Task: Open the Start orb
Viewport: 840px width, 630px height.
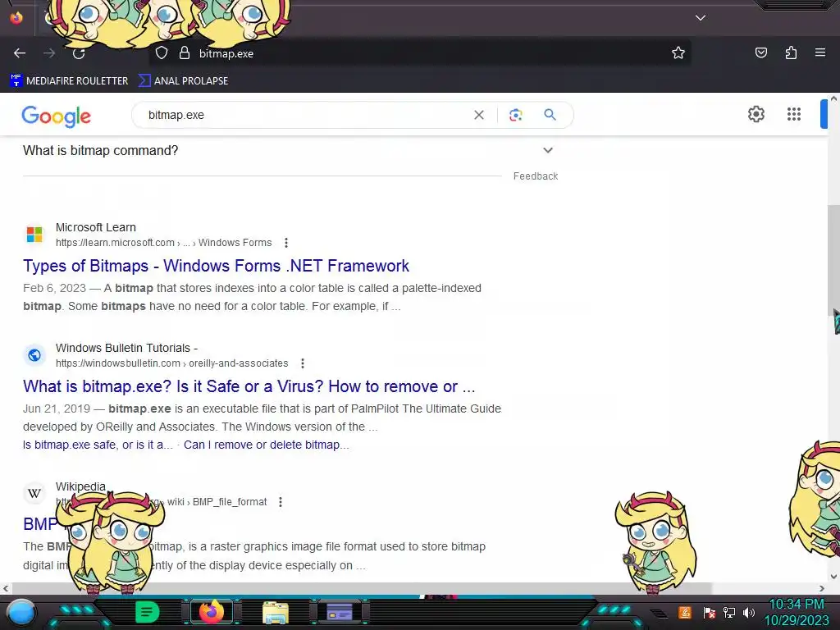Action: pyautogui.click(x=21, y=613)
